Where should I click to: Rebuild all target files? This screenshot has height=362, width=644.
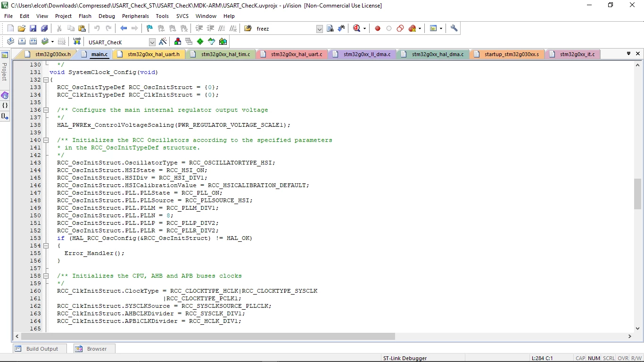pos(33,41)
